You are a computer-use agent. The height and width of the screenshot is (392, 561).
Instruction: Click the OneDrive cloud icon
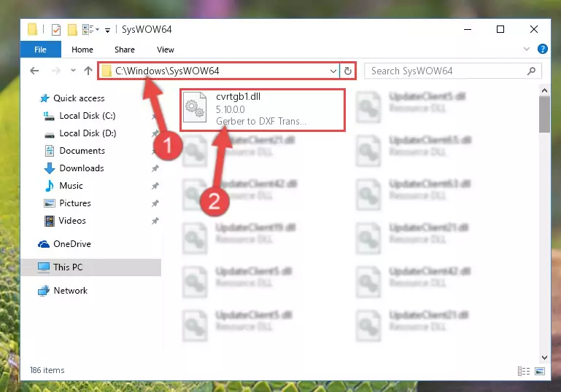(x=44, y=244)
